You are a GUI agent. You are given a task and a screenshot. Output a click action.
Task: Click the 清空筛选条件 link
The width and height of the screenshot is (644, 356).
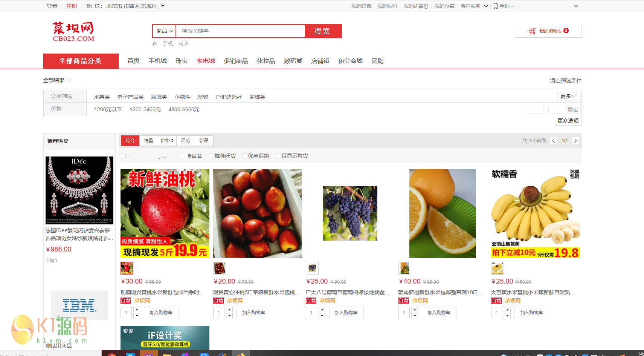click(566, 80)
